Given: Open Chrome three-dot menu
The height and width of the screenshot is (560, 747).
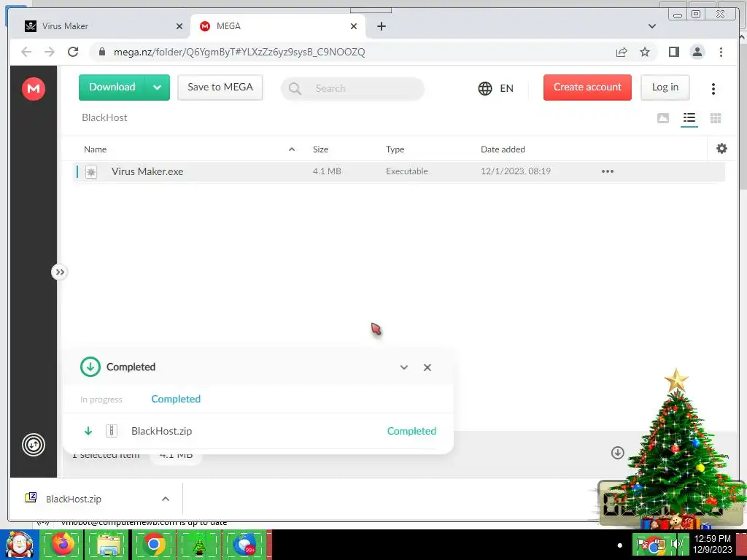Looking at the screenshot, I should click(x=721, y=52).
